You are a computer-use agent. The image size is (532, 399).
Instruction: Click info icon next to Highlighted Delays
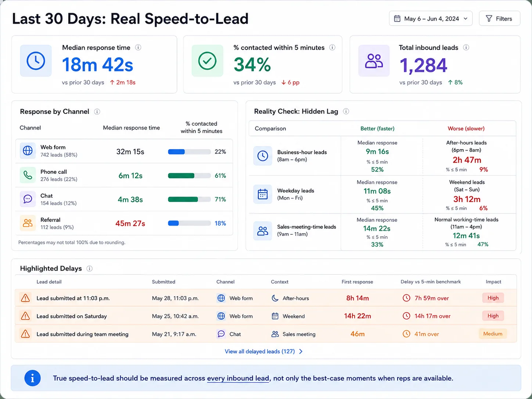89,269
